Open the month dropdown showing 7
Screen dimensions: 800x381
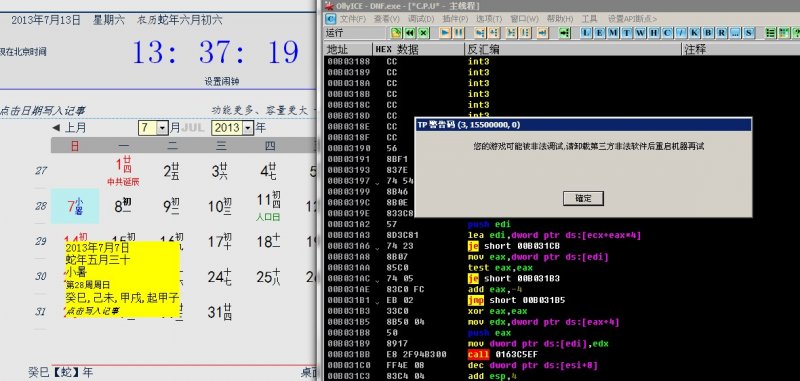[x=162, y=128]
